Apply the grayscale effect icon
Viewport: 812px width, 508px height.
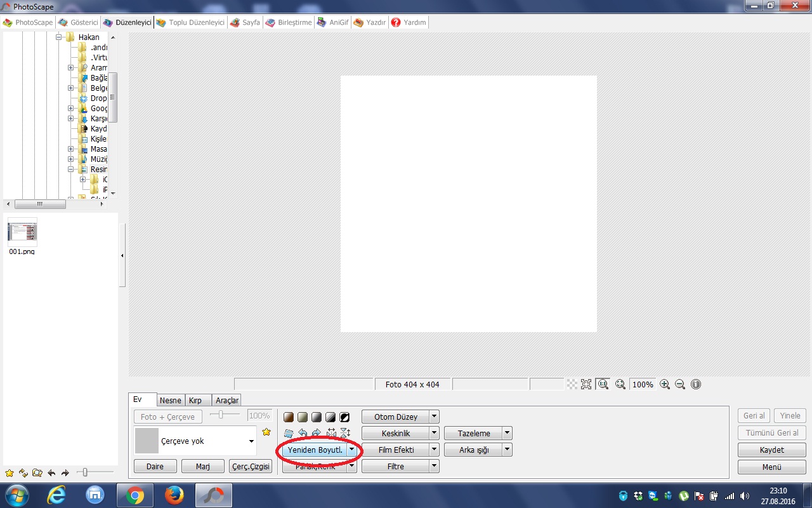[x=317, y=417]
